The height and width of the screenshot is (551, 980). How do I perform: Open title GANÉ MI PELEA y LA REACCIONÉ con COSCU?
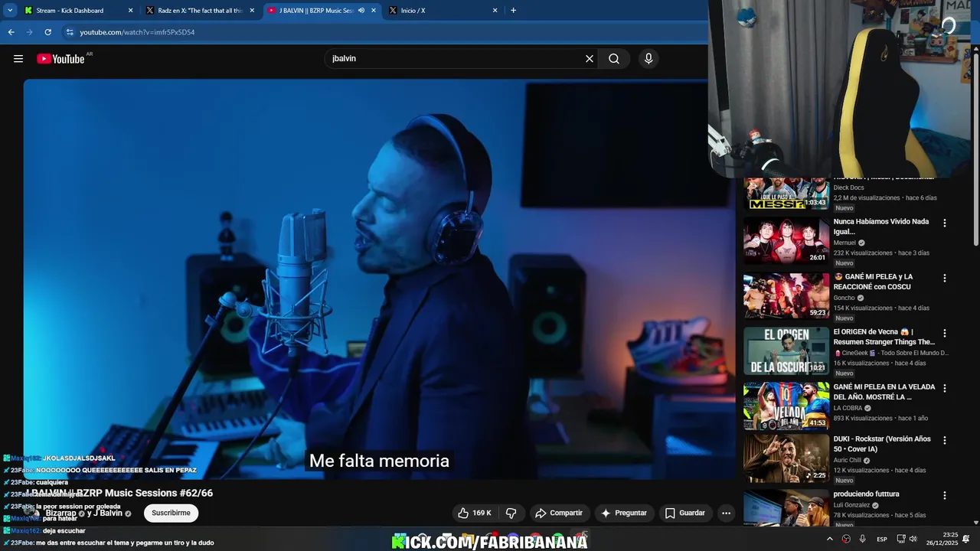[873, 282]
